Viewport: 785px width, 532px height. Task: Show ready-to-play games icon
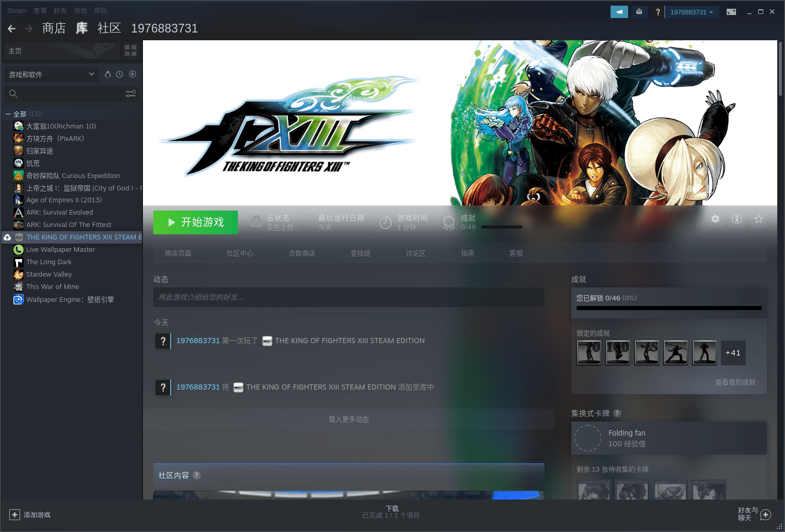coord(133,74)
